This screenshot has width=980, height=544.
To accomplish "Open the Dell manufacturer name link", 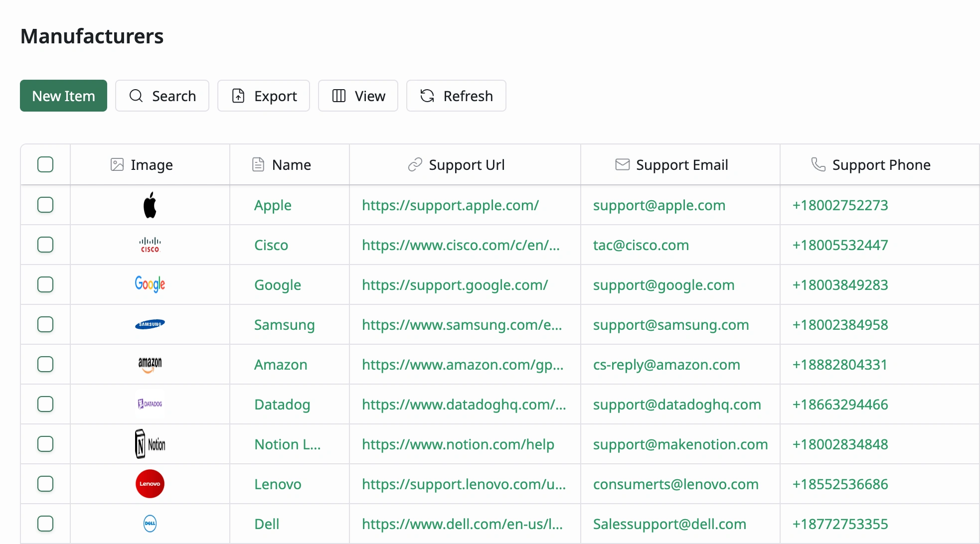I will (267, 524).
